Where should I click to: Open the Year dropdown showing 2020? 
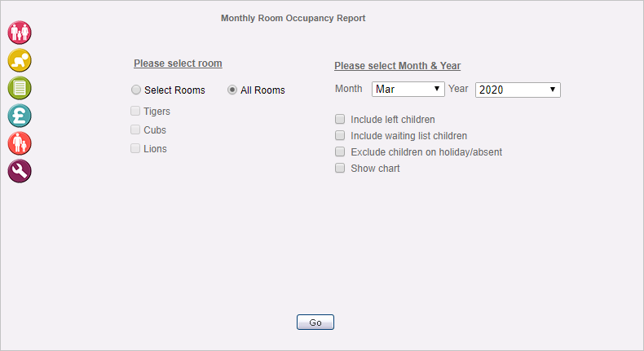pyautogui.click(x=518, y=90)
